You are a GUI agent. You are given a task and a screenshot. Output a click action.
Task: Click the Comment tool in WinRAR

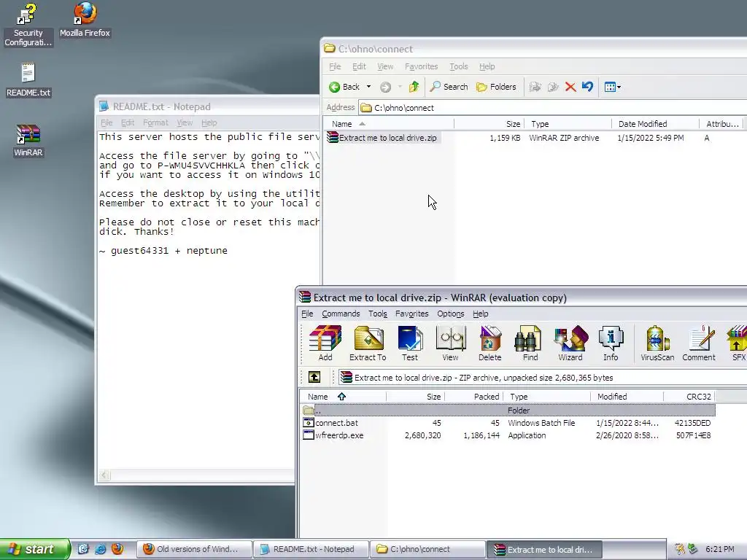(x=699, y=343)
